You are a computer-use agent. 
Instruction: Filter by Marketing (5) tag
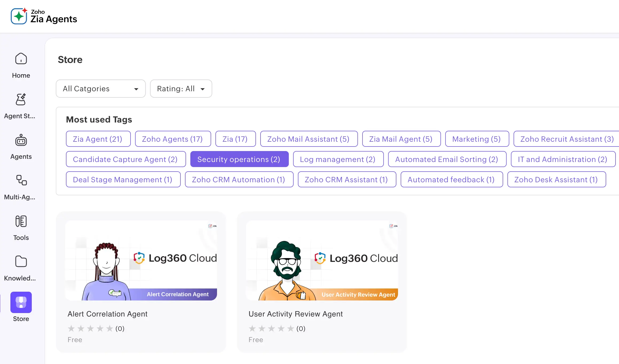(x=477, y=139)
